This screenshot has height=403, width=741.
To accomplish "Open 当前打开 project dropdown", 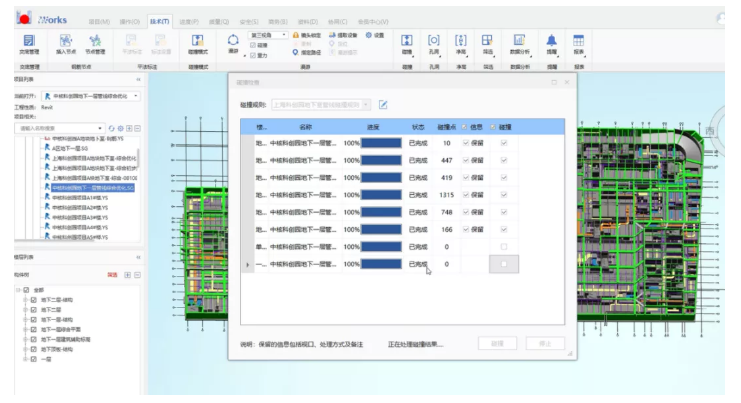I will [136, 96].
